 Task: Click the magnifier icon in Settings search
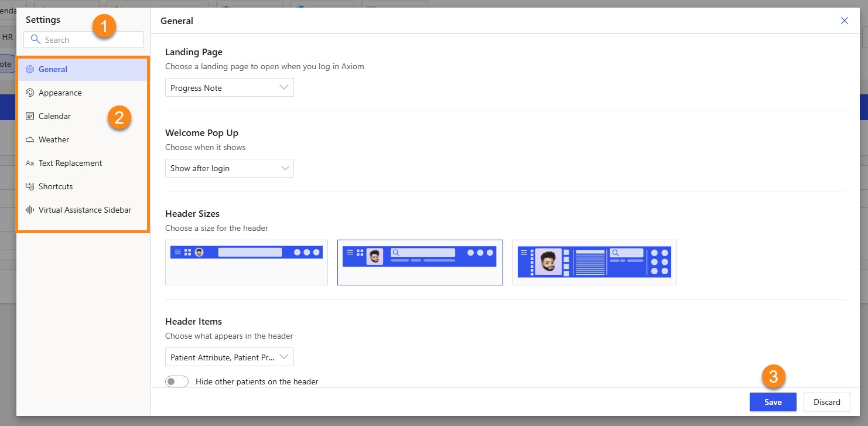coord(36,40)
